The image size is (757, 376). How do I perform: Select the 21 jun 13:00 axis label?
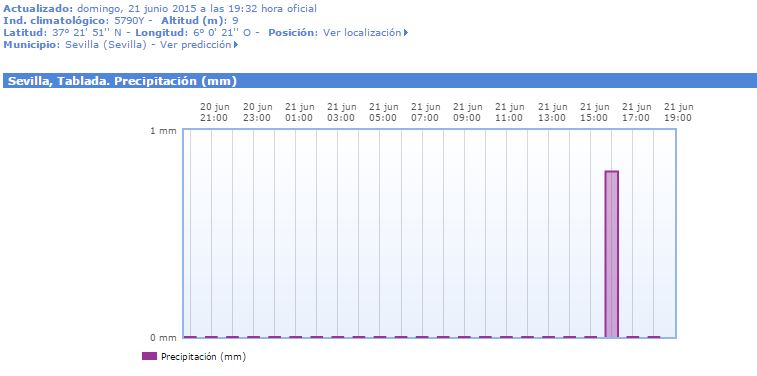click(x=552, y=112)
